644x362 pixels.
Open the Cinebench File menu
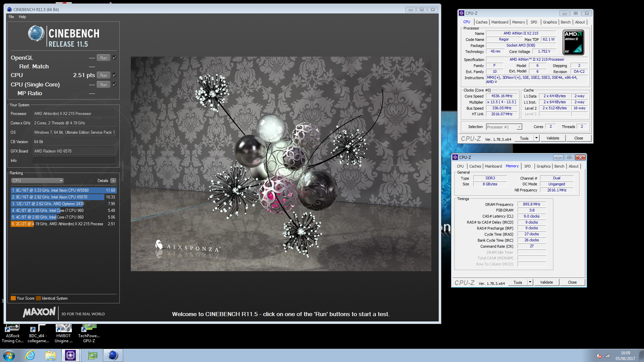pos(11,17)
